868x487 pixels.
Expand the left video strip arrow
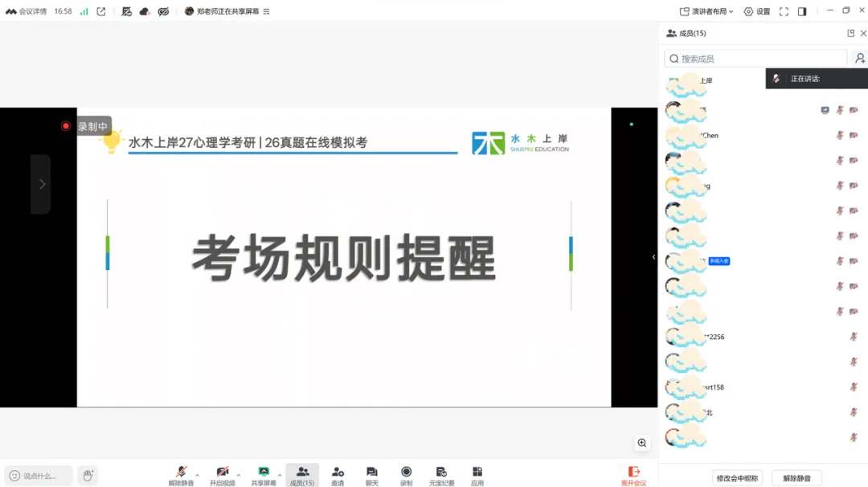click(x=42, y=184)
